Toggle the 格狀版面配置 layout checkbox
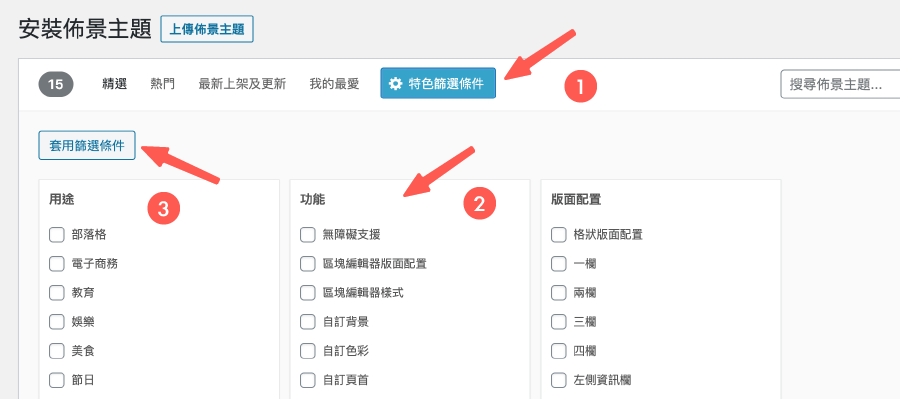900x399 pixels. click(558, 235)
